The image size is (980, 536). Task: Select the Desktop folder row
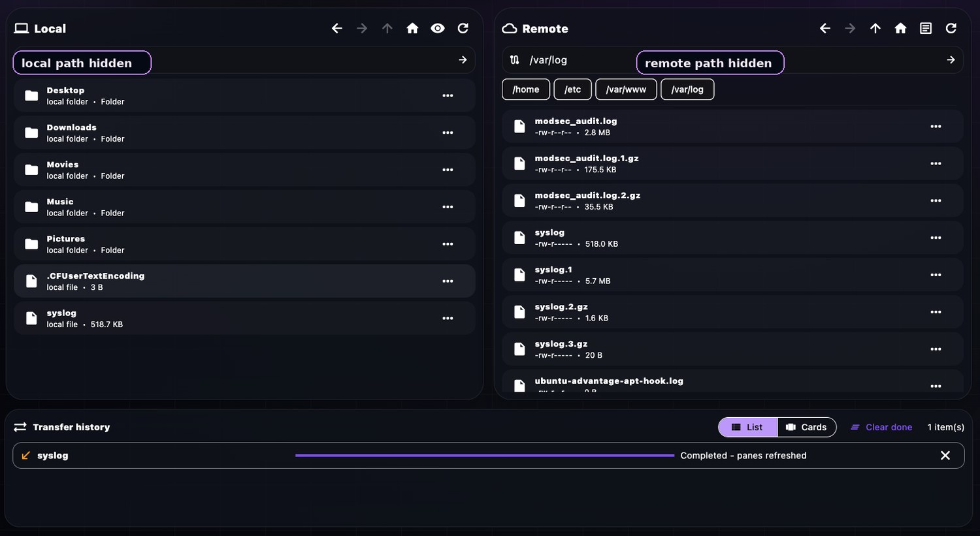(x=244, y=95)
